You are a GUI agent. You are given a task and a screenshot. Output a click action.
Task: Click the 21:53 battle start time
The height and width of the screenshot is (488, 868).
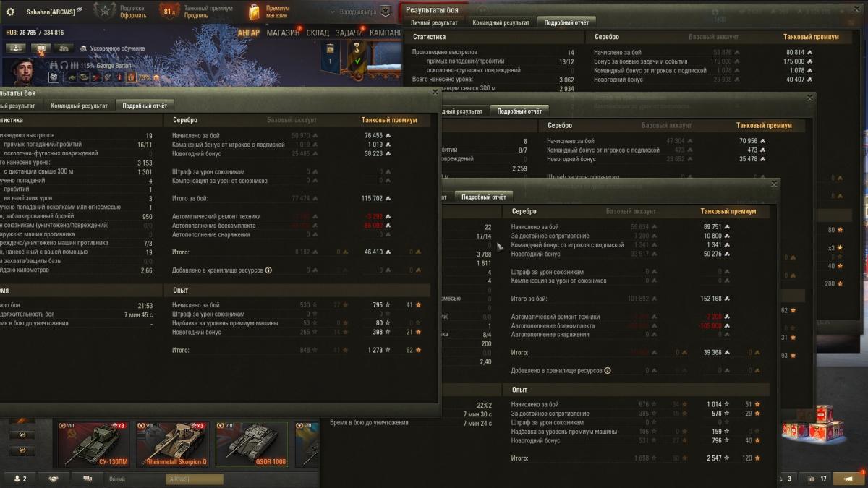(145, 306)
